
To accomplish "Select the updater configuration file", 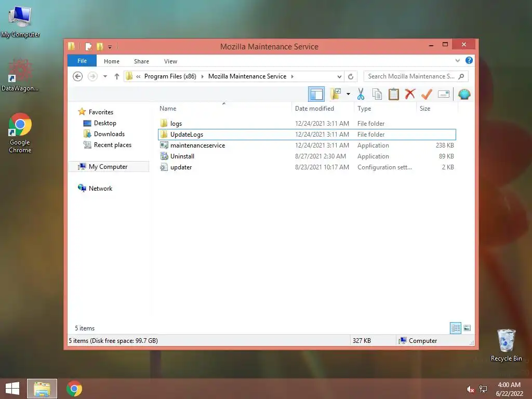I will coord(307,167).
